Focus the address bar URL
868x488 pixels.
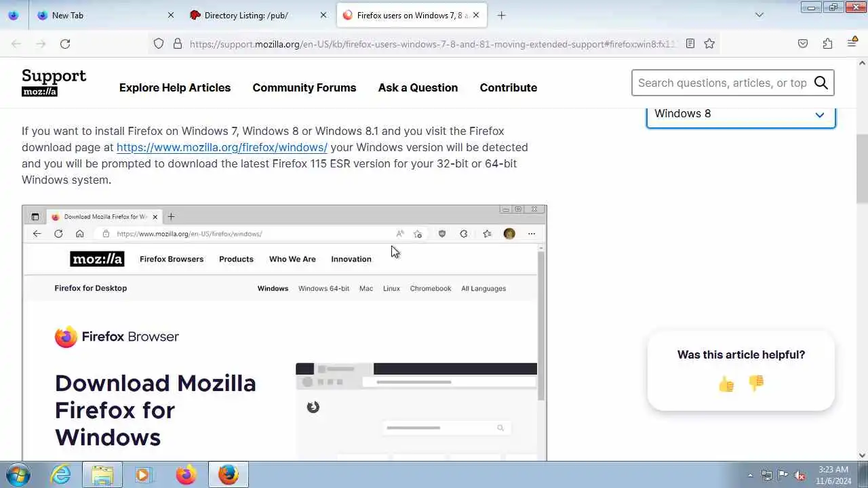coord(433,44)
